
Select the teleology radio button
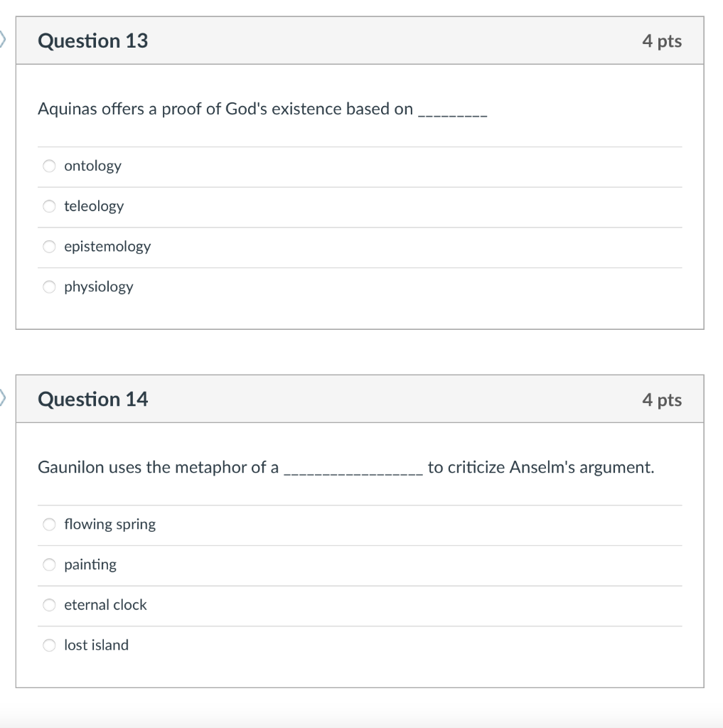(48, 206)
